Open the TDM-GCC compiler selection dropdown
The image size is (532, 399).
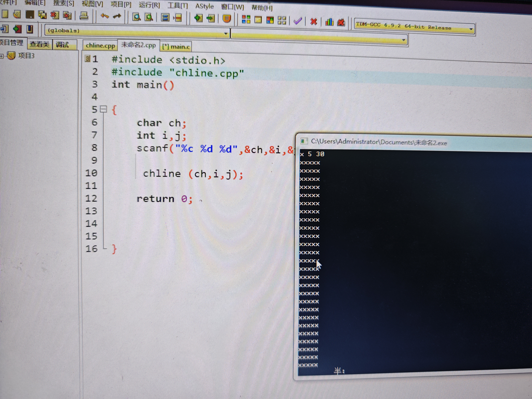471,29
